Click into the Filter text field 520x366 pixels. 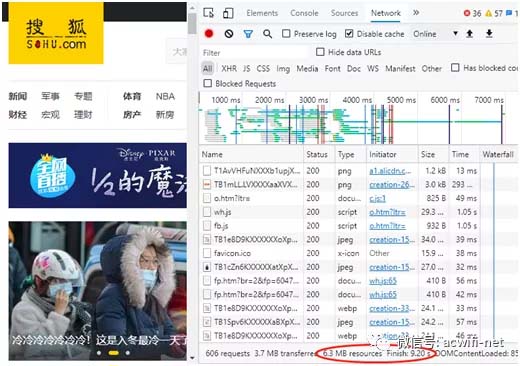tap(255, 53)
